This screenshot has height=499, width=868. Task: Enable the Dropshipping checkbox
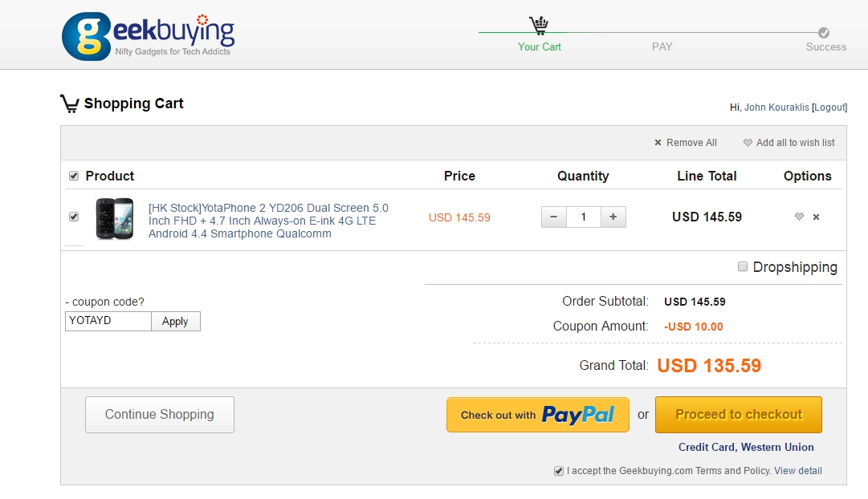pos(743,266)
